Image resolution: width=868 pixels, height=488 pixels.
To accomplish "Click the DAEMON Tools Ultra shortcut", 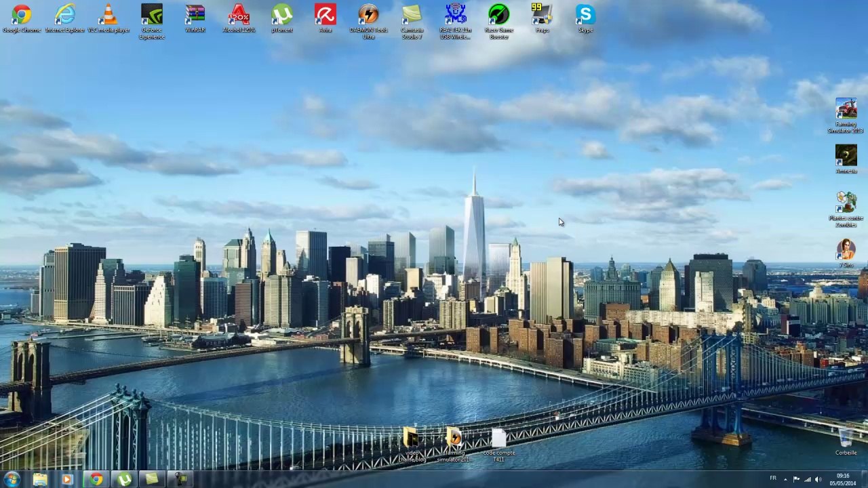I will [x=369, y=22].
